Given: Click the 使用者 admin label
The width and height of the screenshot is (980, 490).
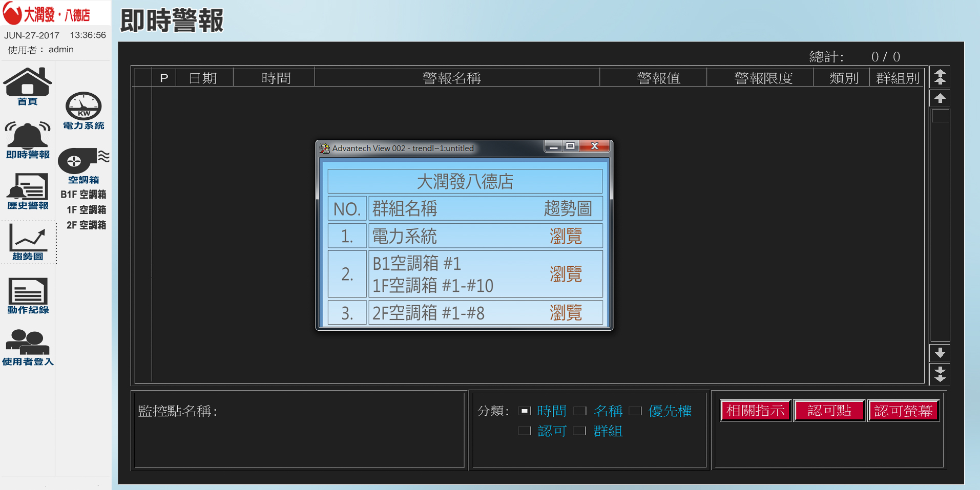Looking at the screenshot, I should [x=41, y=50].
